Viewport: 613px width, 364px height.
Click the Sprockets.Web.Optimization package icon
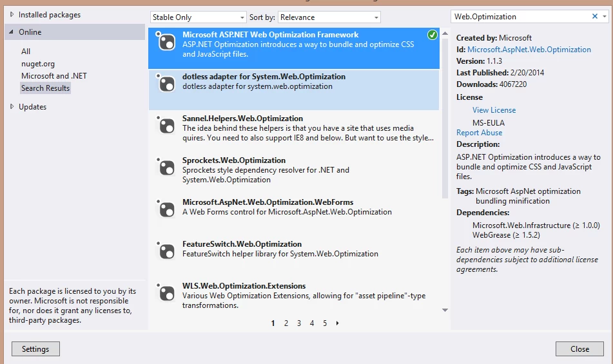166,166
